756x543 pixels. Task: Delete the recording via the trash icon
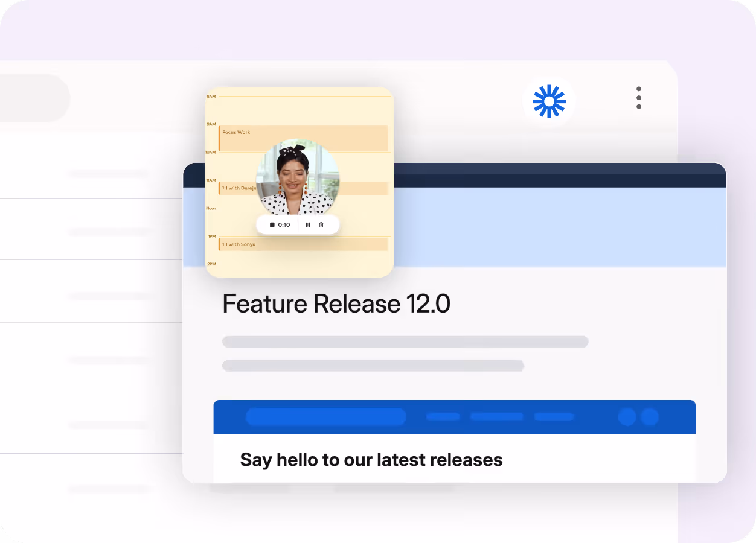[321, 224]
